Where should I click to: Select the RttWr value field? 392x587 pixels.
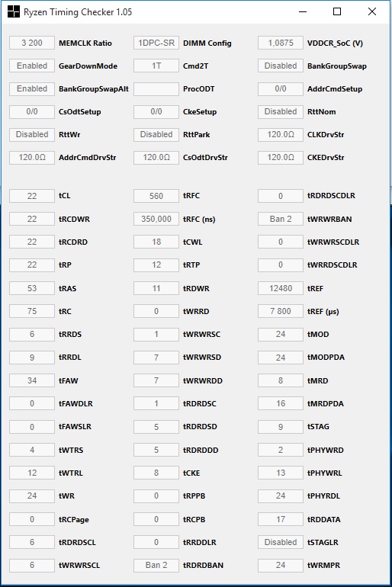coord(32,134)
